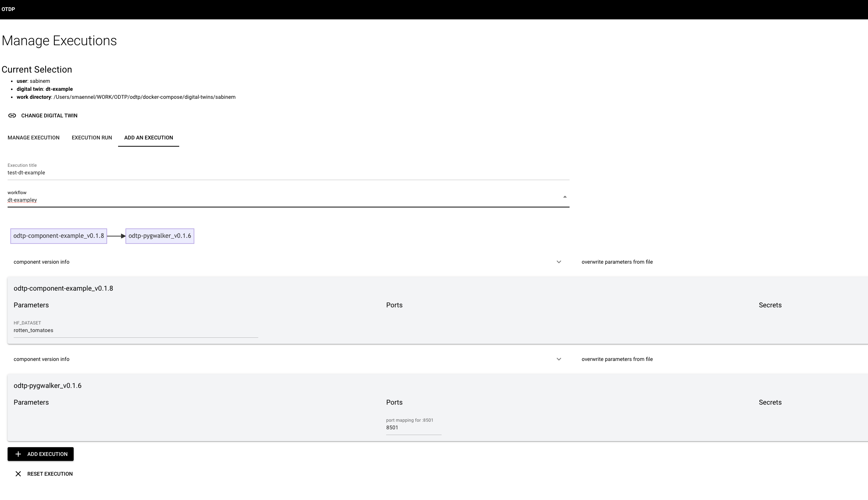
Task: Click the odtp-pygwalker_v0.1.6 node icon
Action: click(x=159, y=236)
